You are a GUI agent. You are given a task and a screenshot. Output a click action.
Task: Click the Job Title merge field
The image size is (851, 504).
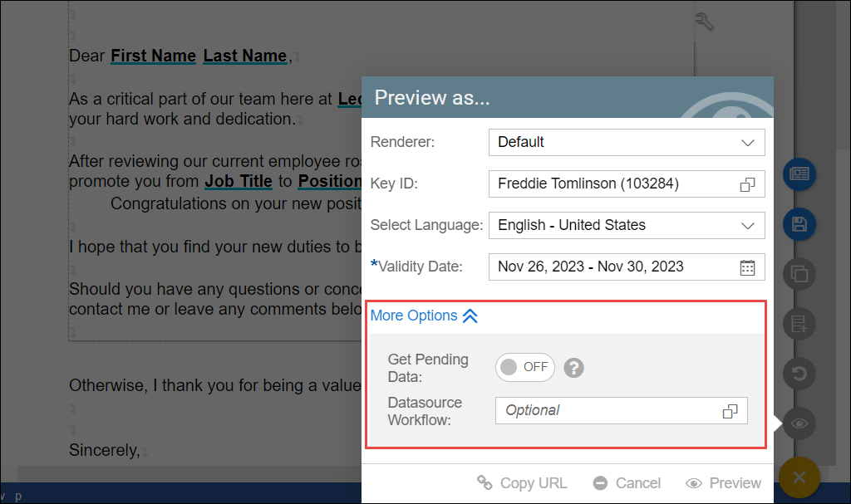pos(239,181)
